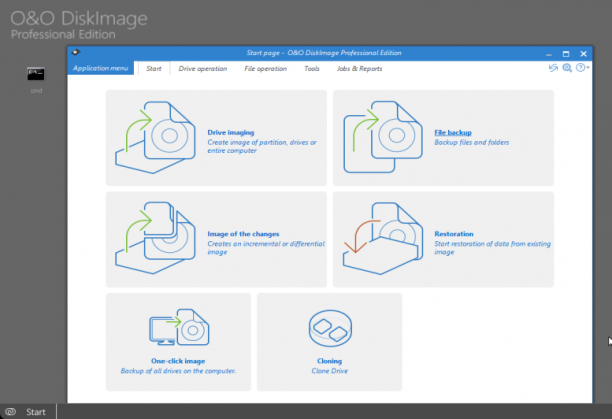Screen dimensions: 612x419
Task: Switch to the Start tab
Action: 153,69
